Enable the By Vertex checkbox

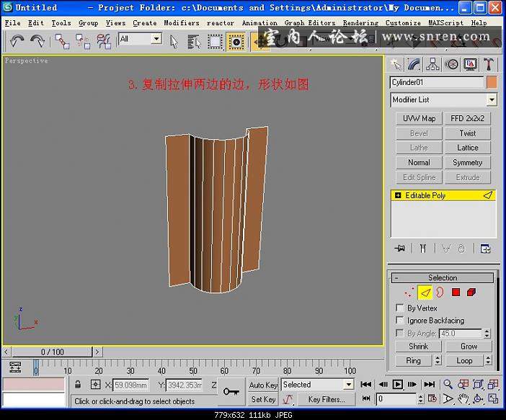(x=400, y=308)
